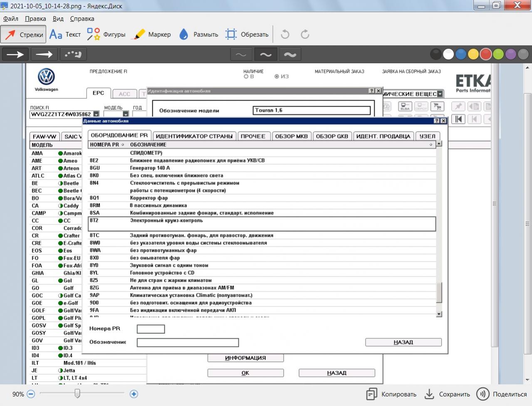
Task: Select the ИЗ availability radio button
Action: click(277, 77)
